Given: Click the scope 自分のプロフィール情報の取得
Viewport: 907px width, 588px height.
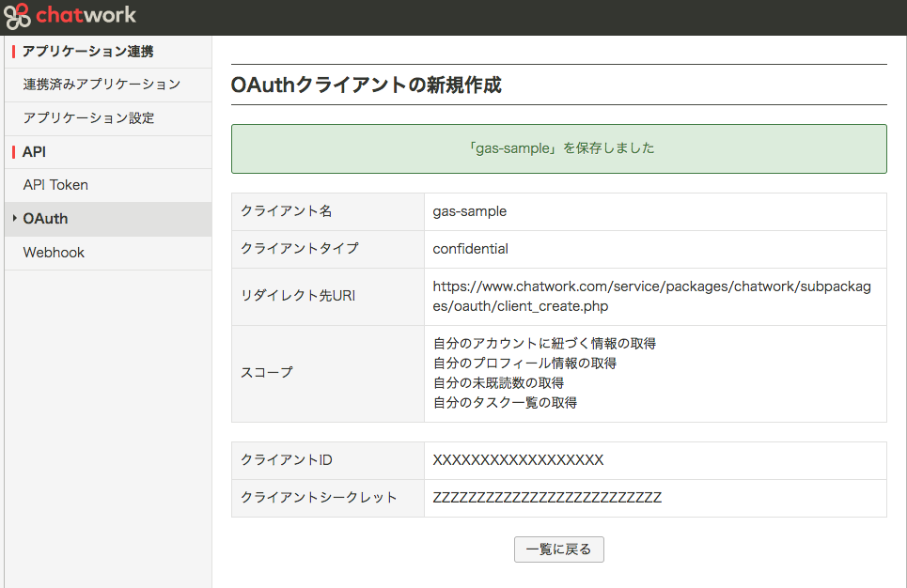Looking at the screenshot, I should [x=524, y=364].
